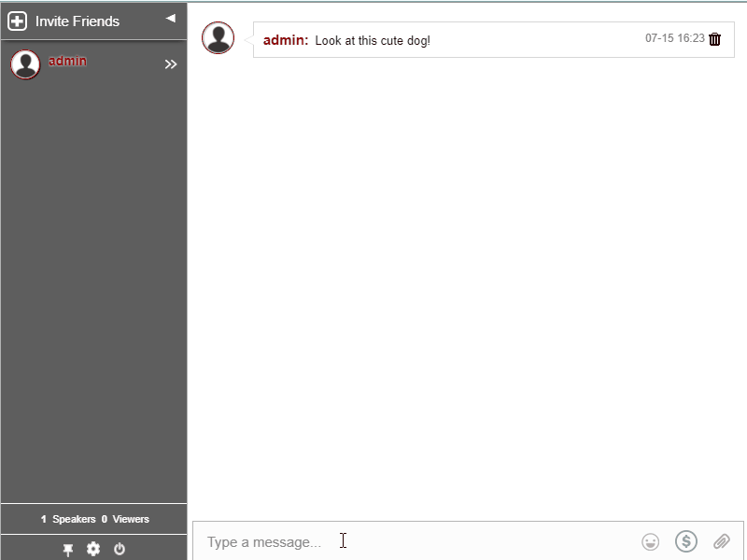The image size is (747, 560).
Task: Expand admin's user options with the double chevron
Action: (171, 64)
